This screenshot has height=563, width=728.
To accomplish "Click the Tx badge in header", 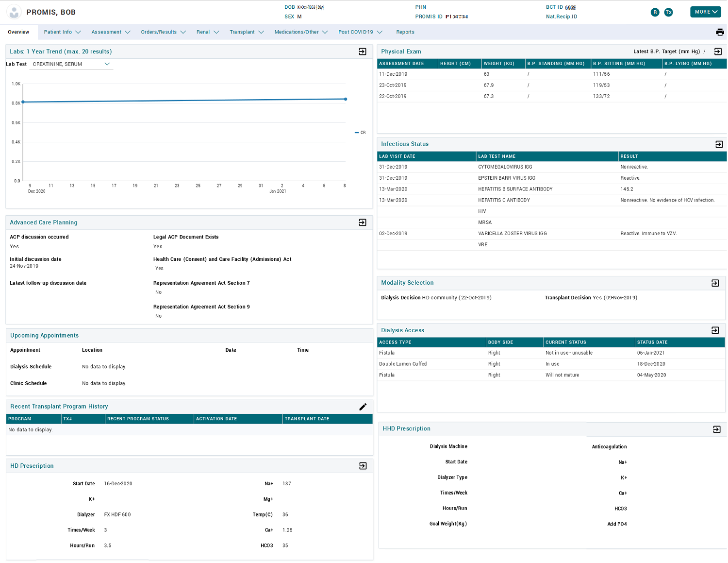I will coord(668,12).
